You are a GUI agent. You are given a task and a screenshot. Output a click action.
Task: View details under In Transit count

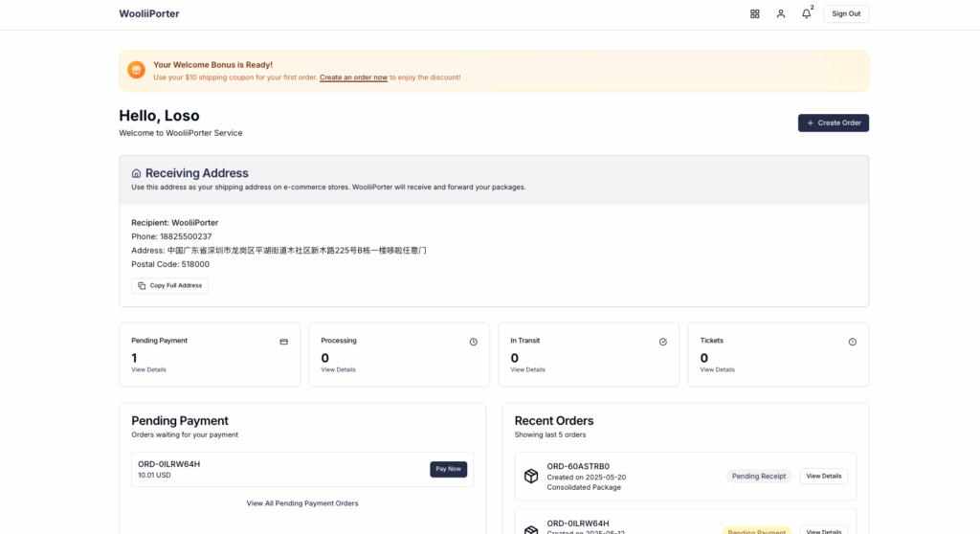click(527, 369)
